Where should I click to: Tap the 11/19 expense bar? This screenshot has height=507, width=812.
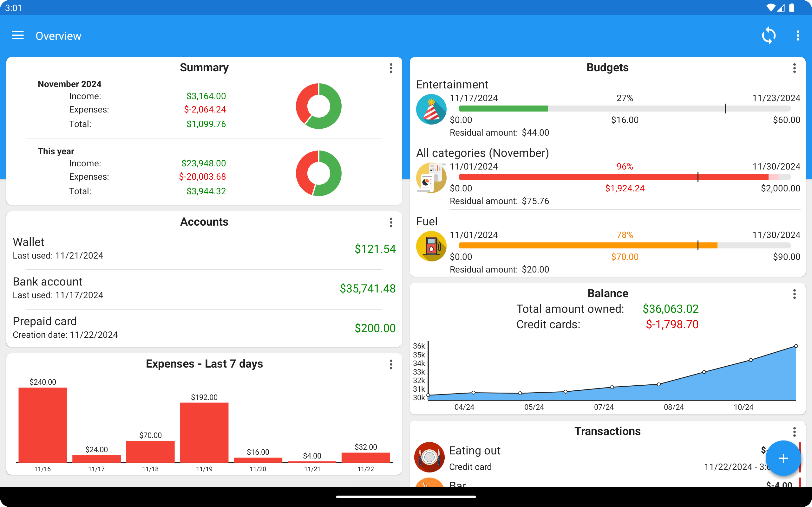coord(204,433)
